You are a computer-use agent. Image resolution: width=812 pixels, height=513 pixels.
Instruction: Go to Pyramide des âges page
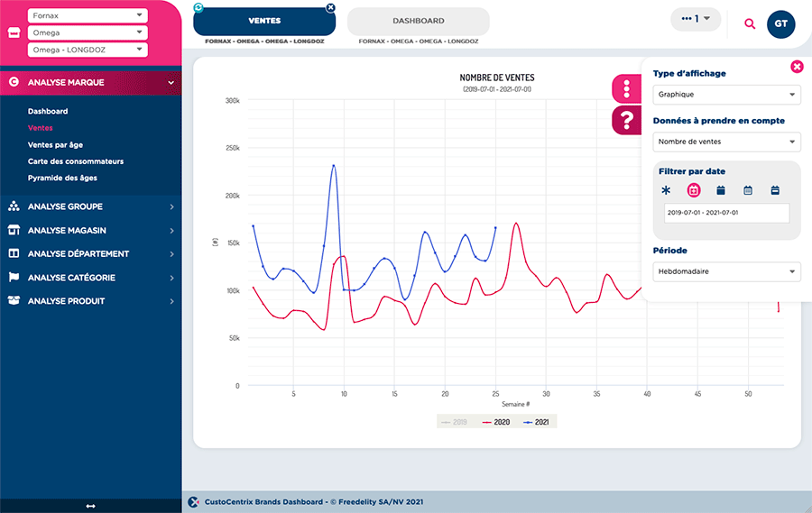coord(62,178)
